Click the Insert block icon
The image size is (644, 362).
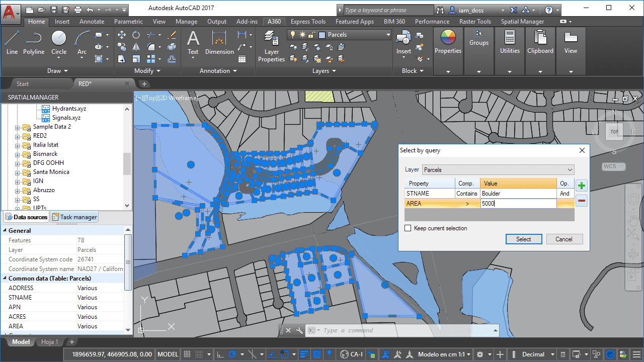pyautogui.click(x=404, y=42)
